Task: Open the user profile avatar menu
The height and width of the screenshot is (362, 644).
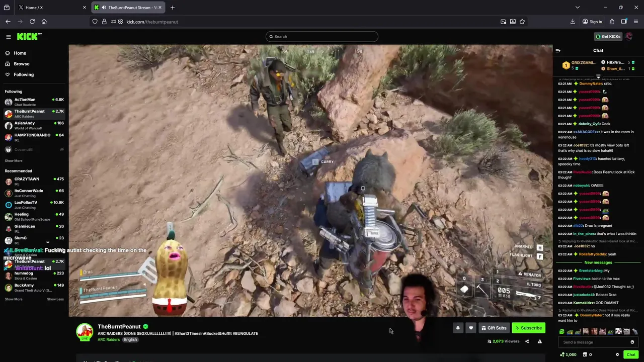Action: pos(629,36)
